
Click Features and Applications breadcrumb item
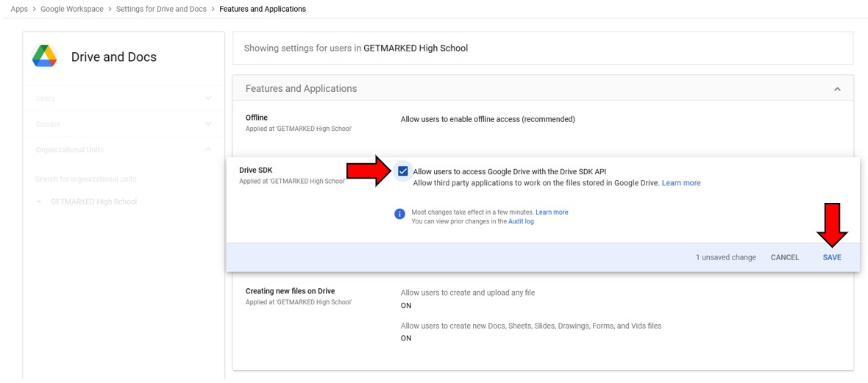pyautogui.click(x=263, y=9)
